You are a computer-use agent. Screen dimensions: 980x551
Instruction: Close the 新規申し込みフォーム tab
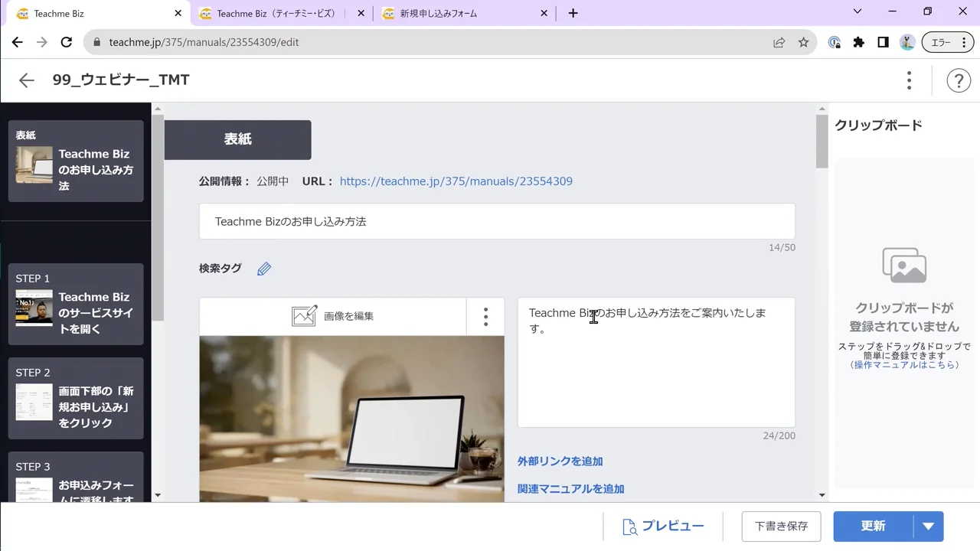544,13
